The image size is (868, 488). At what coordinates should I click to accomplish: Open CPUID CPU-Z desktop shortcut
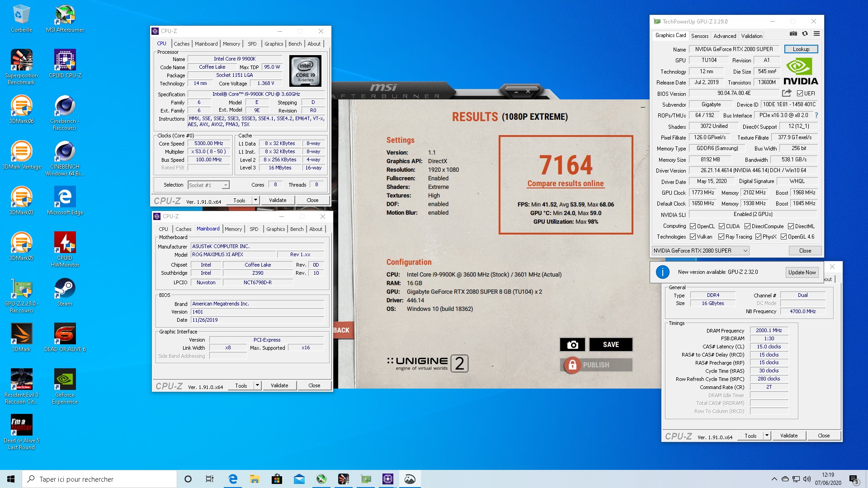point(65,64)
